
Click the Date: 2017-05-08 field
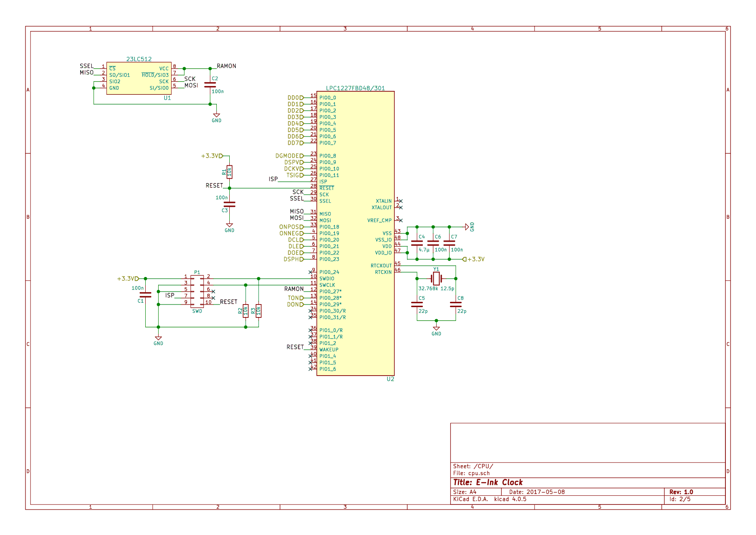coord(537,492)
